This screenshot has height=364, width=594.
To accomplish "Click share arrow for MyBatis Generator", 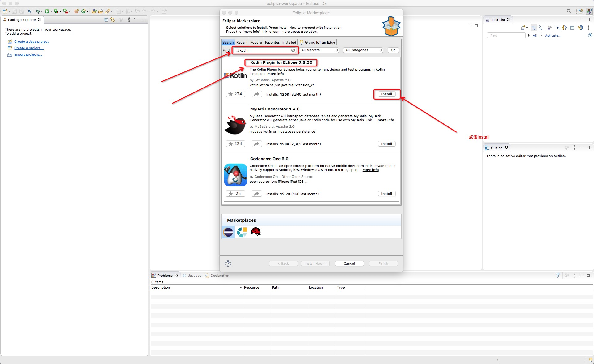I will (x=256, y=144).
